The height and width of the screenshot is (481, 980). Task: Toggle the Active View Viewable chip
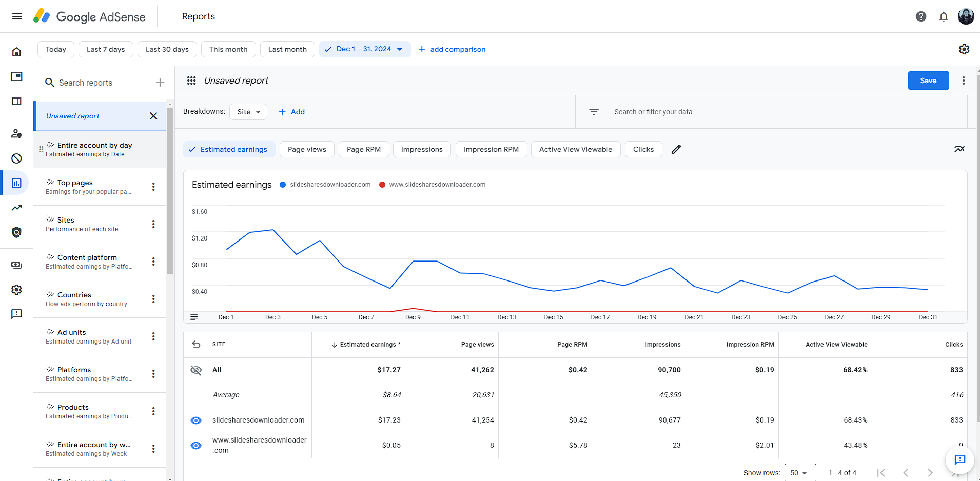pyautogui.click(x=576, y=149)
